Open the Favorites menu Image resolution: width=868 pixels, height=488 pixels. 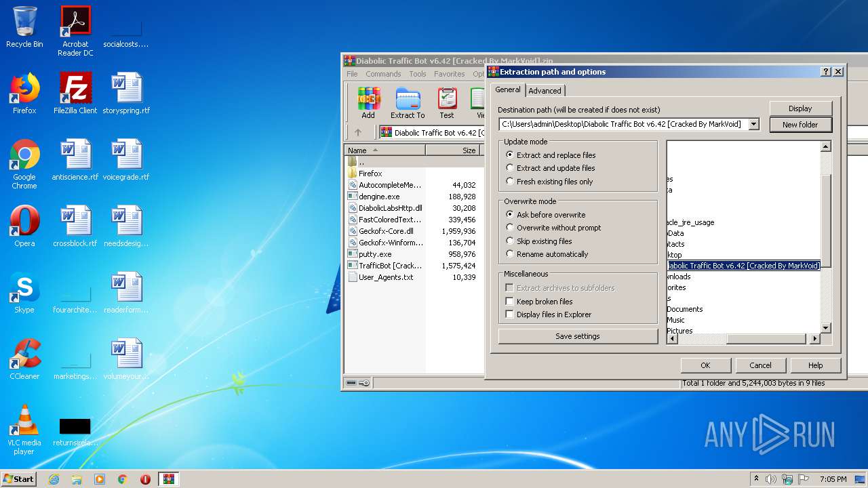pyautogui.click(x=450, y=74)
